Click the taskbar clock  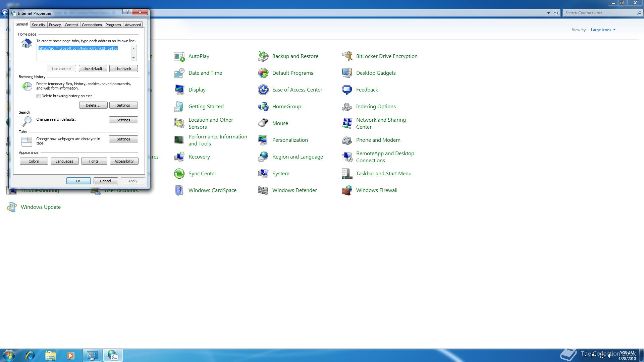click(x=627, y=356)
